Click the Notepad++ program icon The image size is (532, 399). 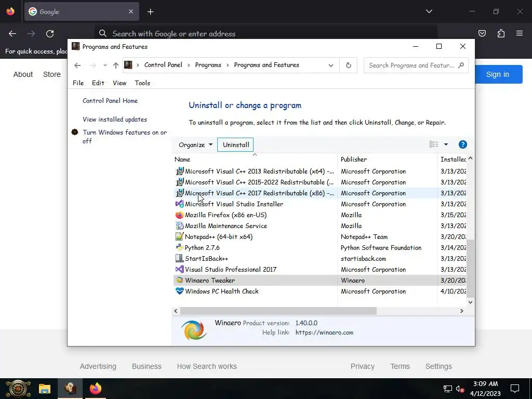point(179,236)
